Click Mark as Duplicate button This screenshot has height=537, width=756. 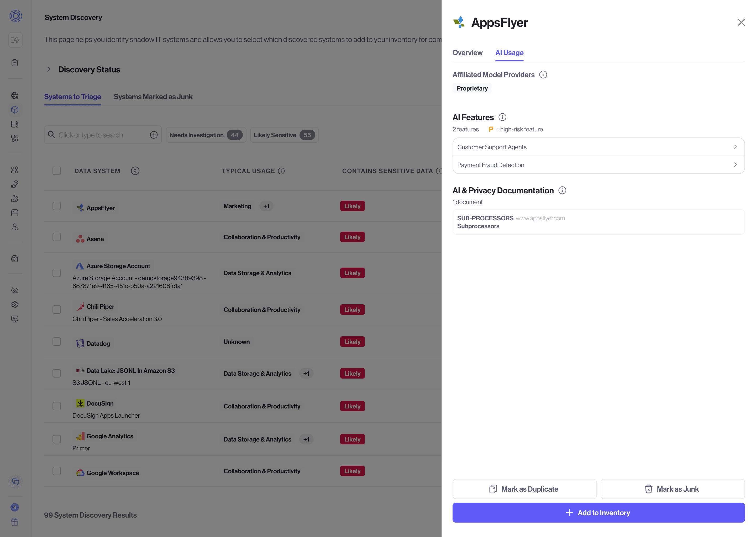point(524,489)
